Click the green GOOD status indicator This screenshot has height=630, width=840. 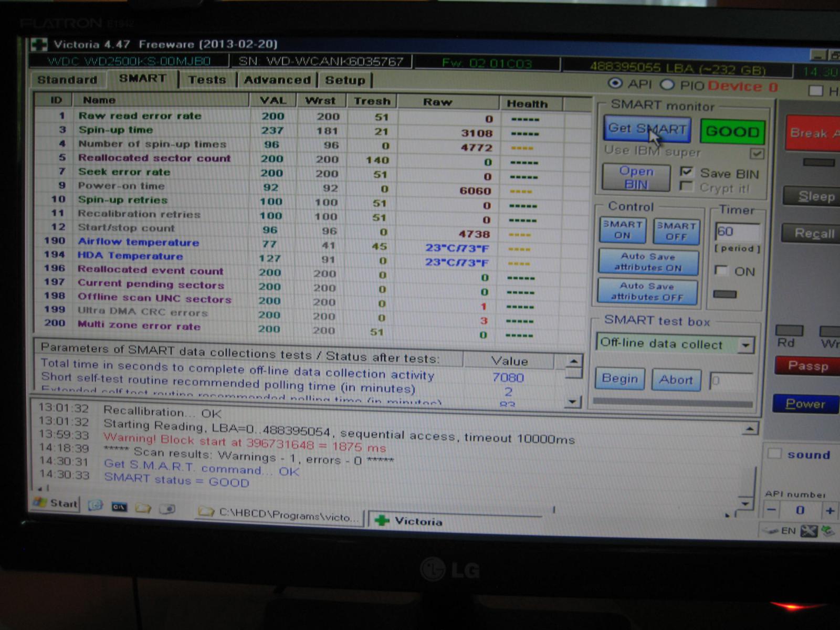click(732, 131)
